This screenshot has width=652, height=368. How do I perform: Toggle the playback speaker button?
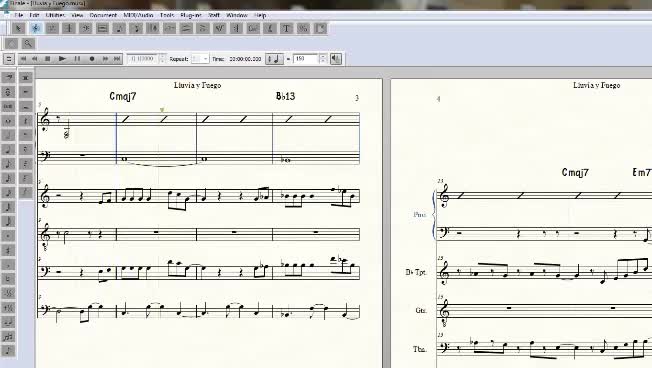coord(336,59)
